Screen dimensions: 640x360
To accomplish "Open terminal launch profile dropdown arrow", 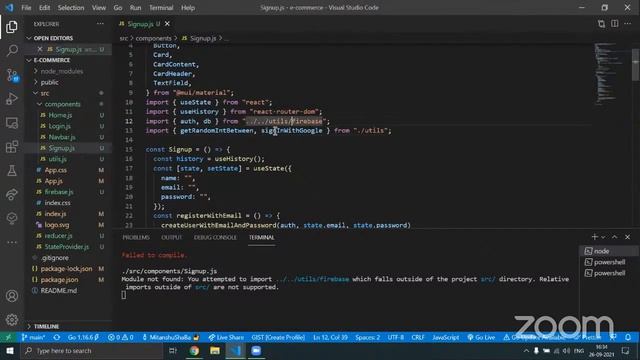I will tap(603, 237).
